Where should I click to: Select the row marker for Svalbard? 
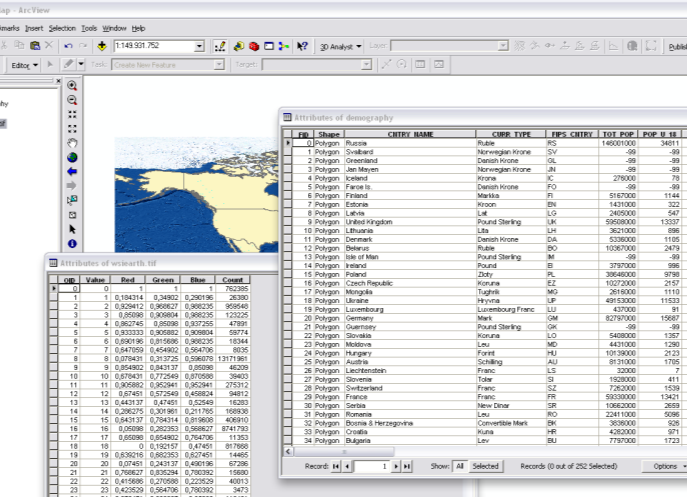[287, 152]
